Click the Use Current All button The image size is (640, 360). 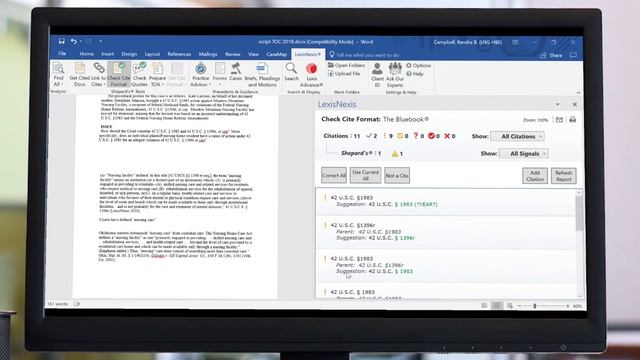point(365,176)
